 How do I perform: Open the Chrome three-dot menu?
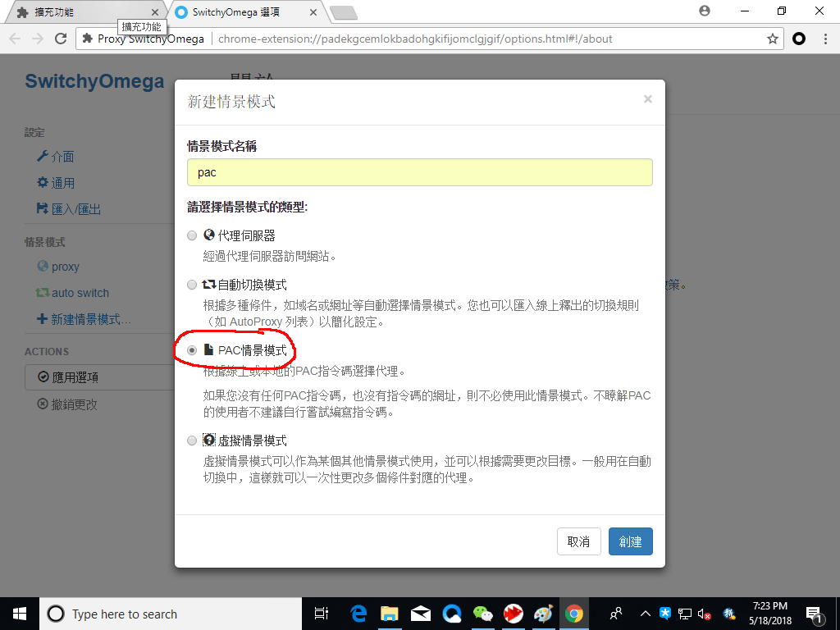tap(825, 39)
